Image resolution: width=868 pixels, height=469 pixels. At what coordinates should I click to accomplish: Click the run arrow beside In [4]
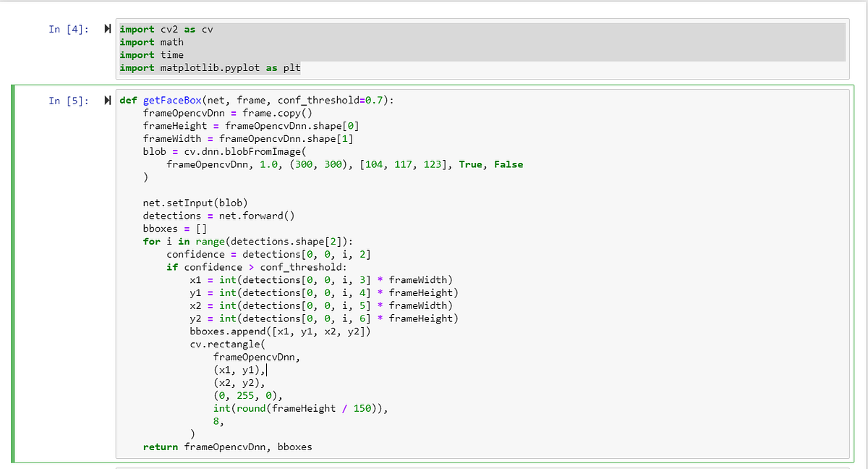pos(107,29)
